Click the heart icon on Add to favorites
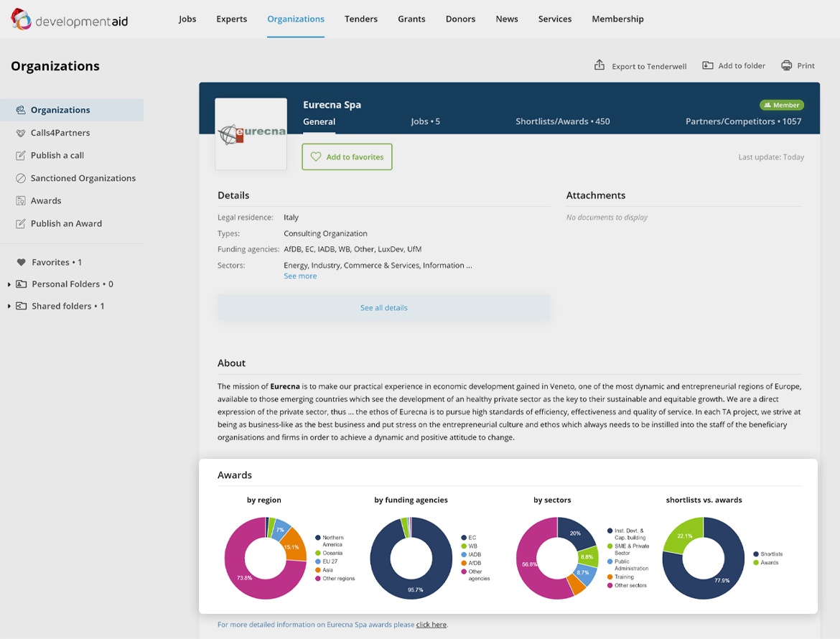Image resolution: width=840 pixels, height=639 pixels. (316, 157)
